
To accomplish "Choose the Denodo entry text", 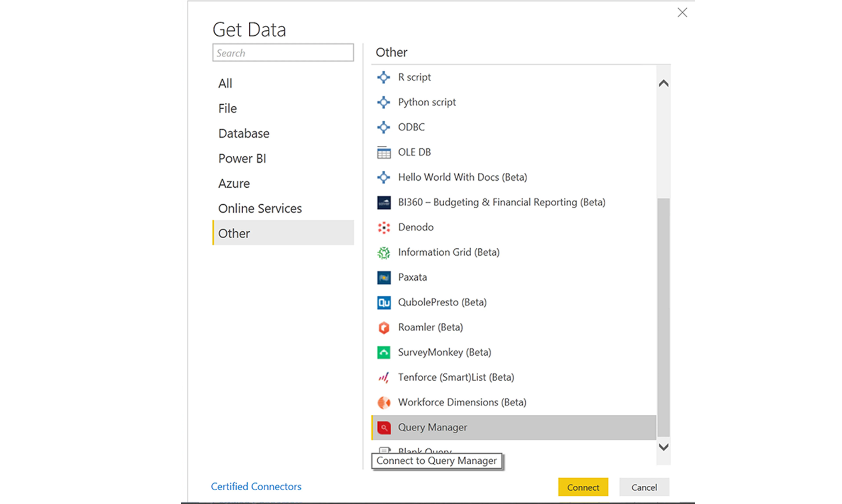I will click(x=416, y=227).
